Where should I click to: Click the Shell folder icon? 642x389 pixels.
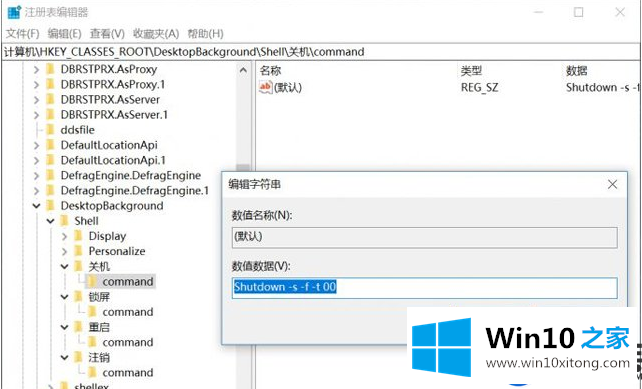coord(64,221)
